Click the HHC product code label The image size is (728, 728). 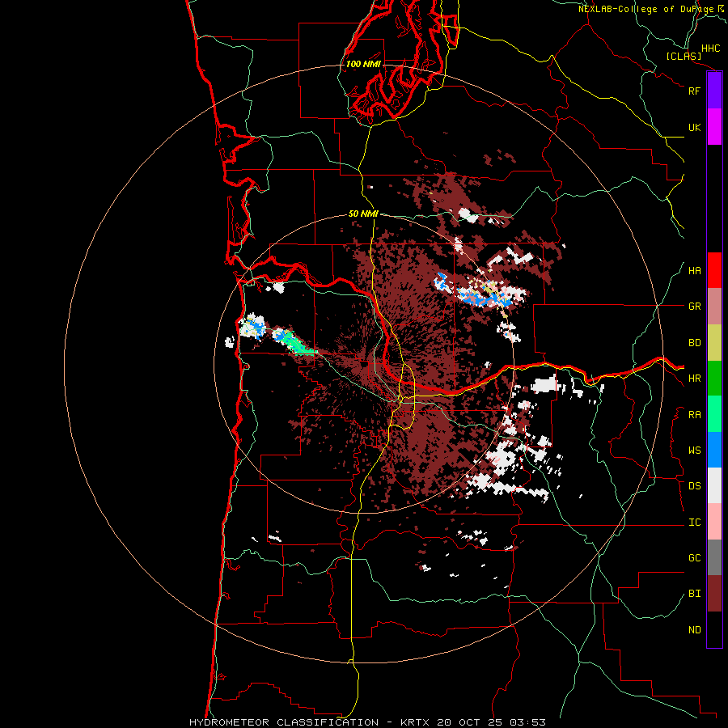pyautogui.click(x=710, y=49)
